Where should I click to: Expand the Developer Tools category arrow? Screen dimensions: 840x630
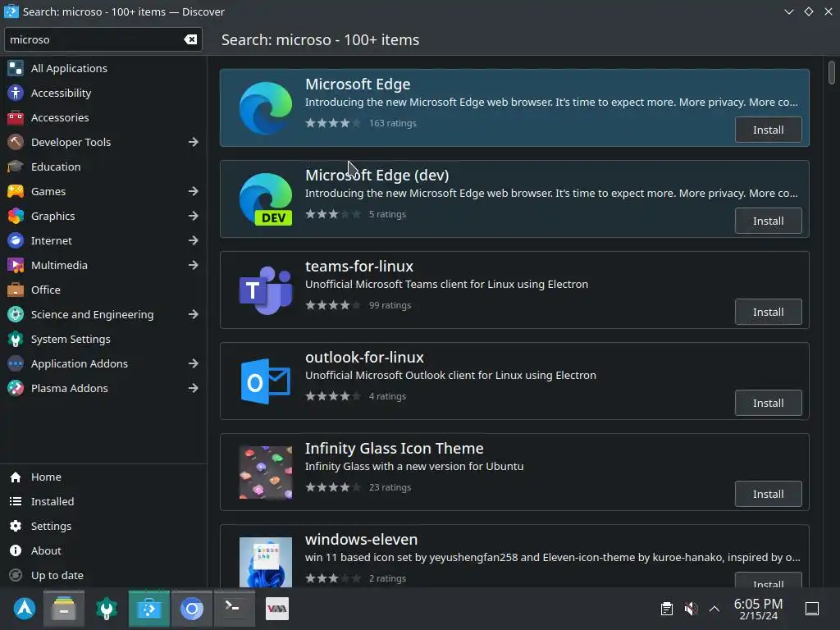point(194,142)
